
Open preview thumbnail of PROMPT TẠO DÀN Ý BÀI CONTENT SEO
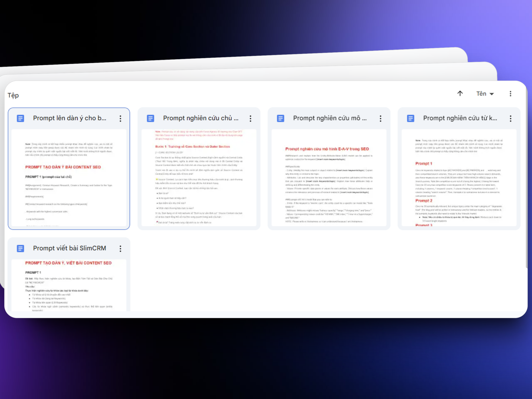[69, 178]
